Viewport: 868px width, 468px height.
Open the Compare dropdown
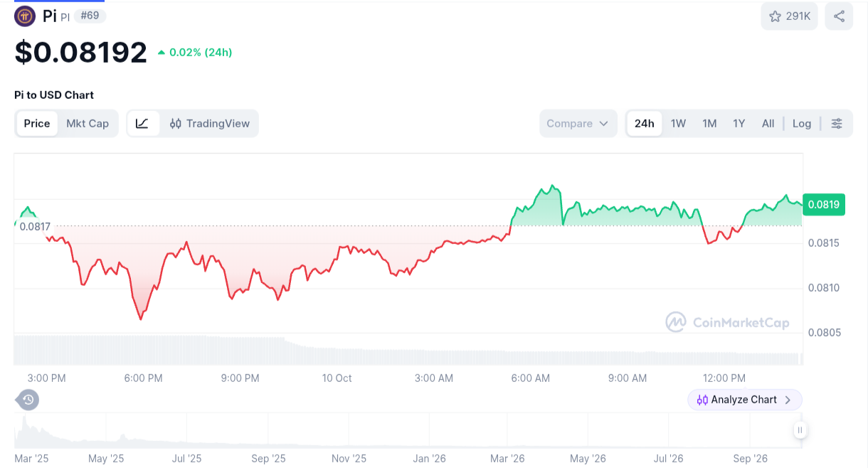[x=578, y=123]
